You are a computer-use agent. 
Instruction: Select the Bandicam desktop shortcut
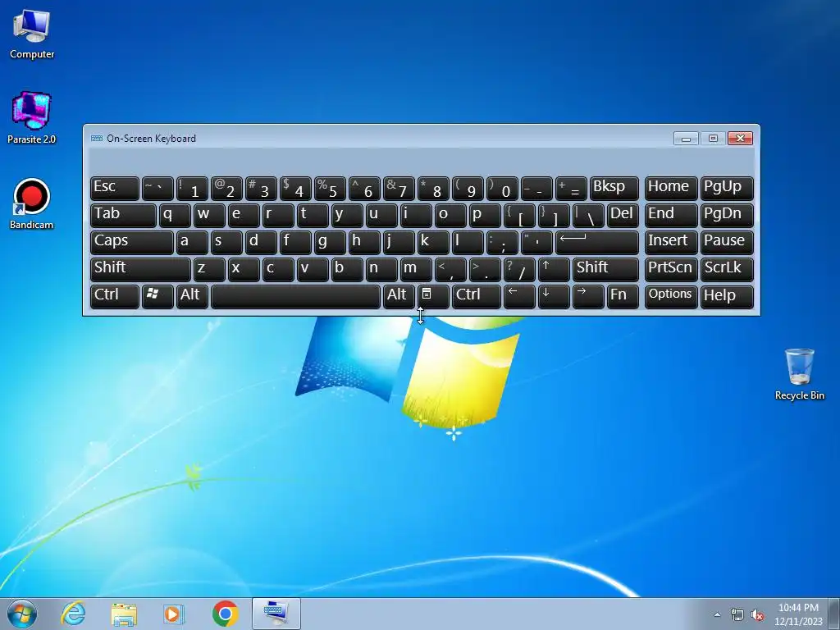point(32,203)
